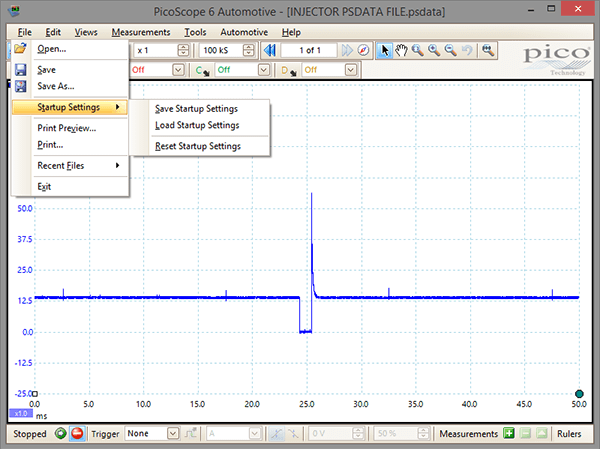
Task: Start capture with the green go button
Action: click(x=60, y=434)
